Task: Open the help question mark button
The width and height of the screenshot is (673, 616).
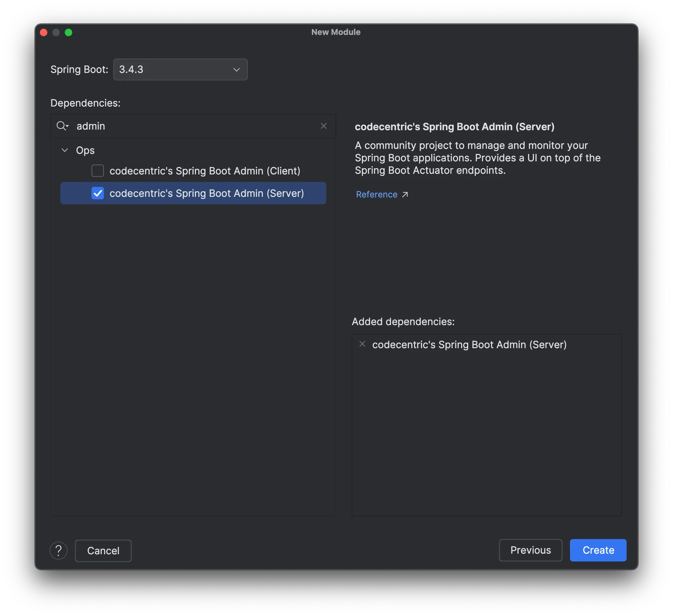Action: coord(58,550)
